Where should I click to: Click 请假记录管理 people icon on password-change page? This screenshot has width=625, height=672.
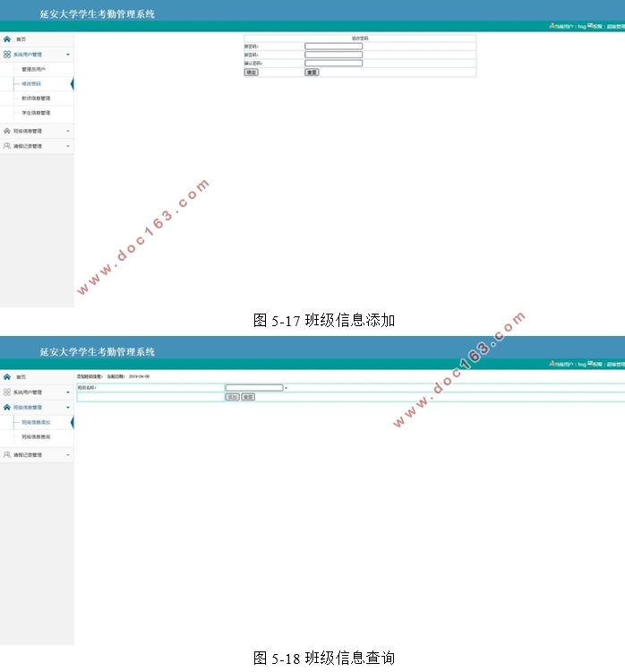7,146
